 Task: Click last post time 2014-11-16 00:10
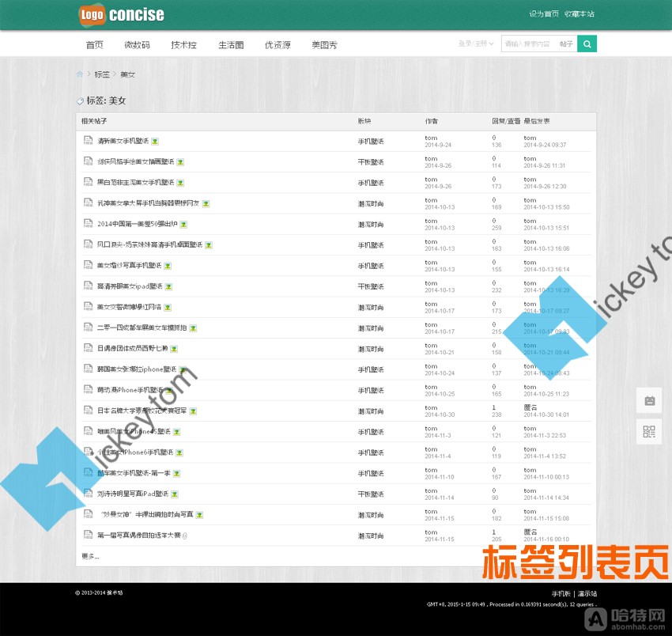pos(546,539)
